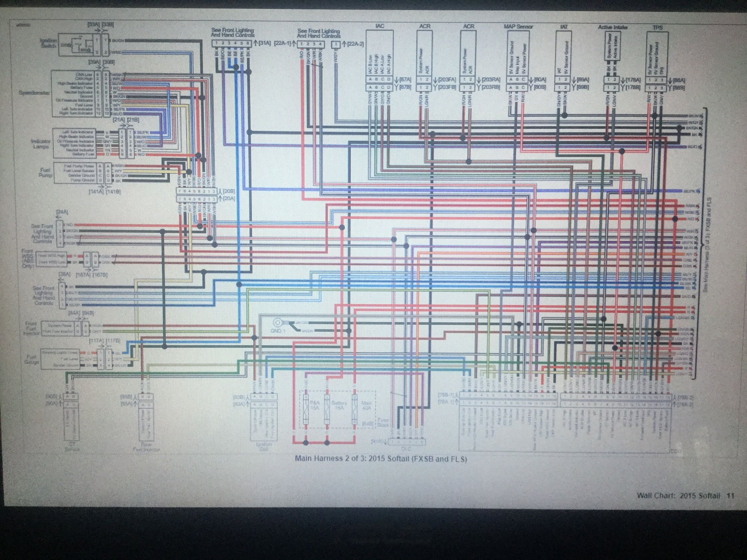Click connector label [20B]
This screenshot has height=560, width=747.
[x=229, y=191]
